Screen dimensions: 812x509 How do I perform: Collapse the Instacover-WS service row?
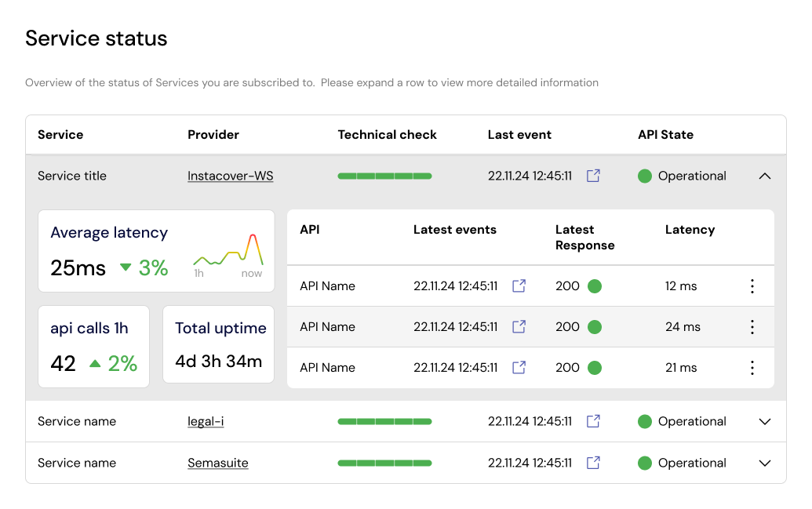tap(765, 176)
